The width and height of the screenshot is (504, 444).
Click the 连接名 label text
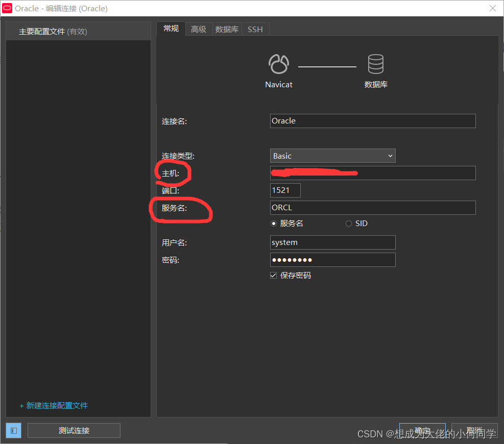174,121
